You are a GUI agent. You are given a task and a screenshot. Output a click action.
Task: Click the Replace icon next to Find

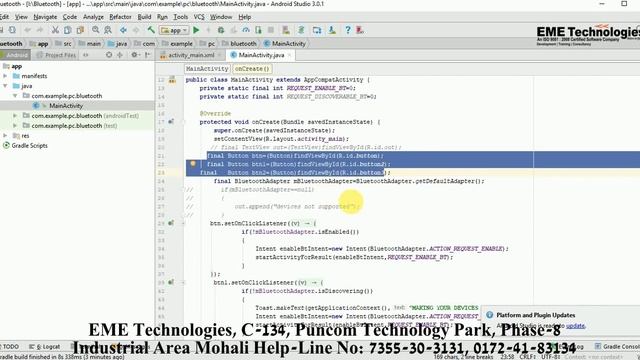108,30
